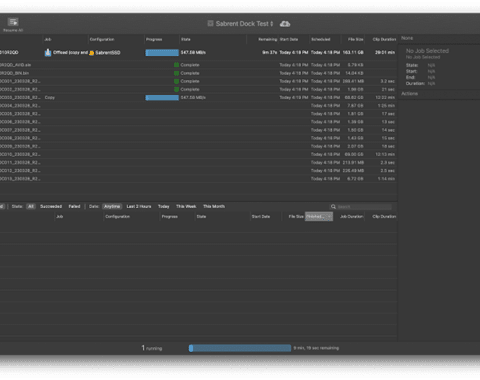Click green Complete icon in AVID.ale row
Viewport: 480px width, 380px height.
[x=176, y=65]
